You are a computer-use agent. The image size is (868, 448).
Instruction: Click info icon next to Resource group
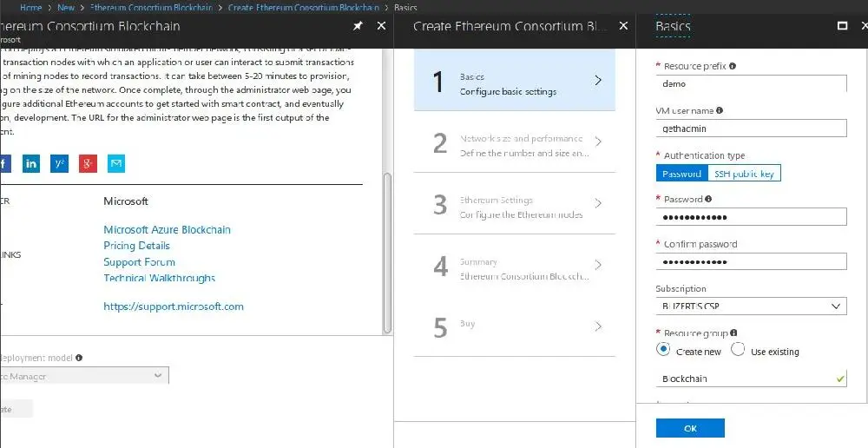(734, 333)
